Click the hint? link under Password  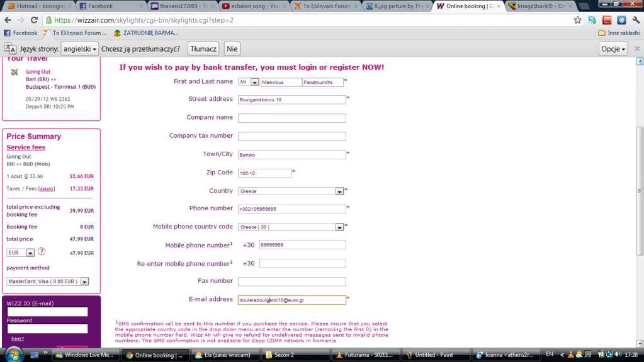pos(17,339)
